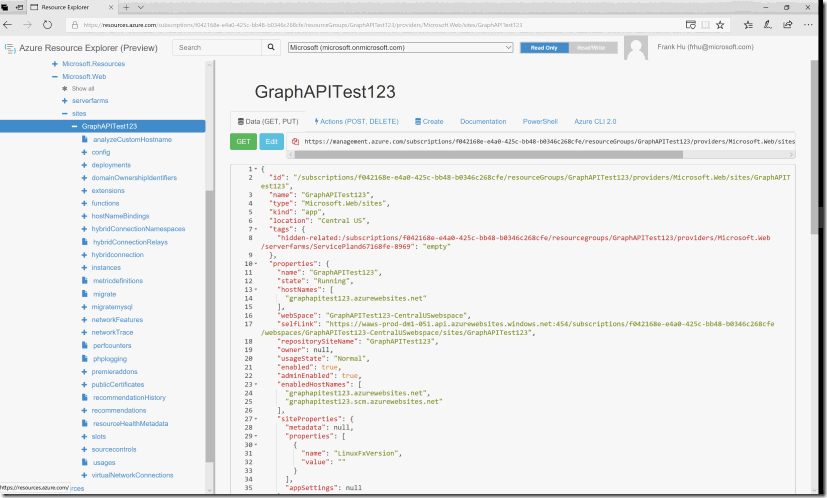The image size is (827, 498).
Task: Open a new browser tab with plus
Action: pos(126,7)
